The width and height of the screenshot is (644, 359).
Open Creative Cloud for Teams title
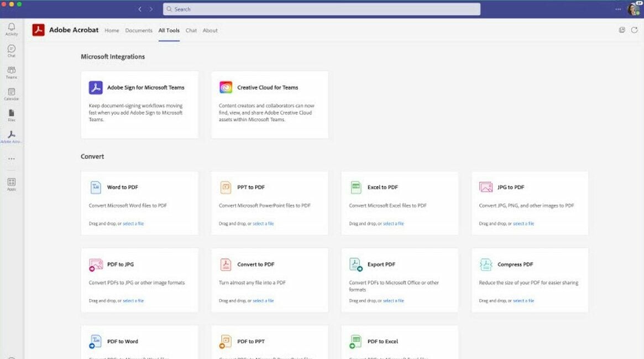(268, 87)
